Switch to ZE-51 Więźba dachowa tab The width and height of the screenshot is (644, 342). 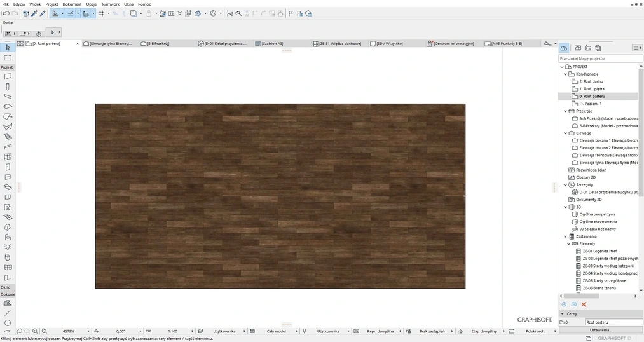(339, 43)
